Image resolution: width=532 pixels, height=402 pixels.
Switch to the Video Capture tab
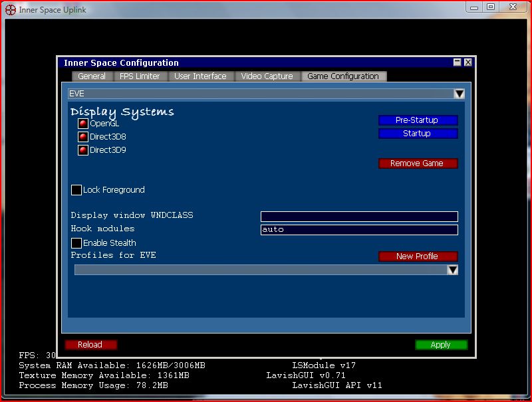(267, 76)
